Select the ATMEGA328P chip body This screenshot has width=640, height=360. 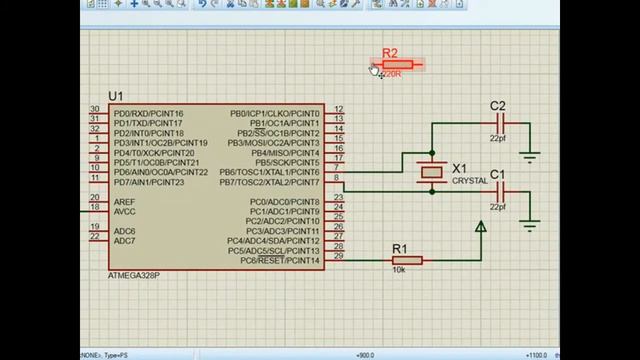point(216,187)
